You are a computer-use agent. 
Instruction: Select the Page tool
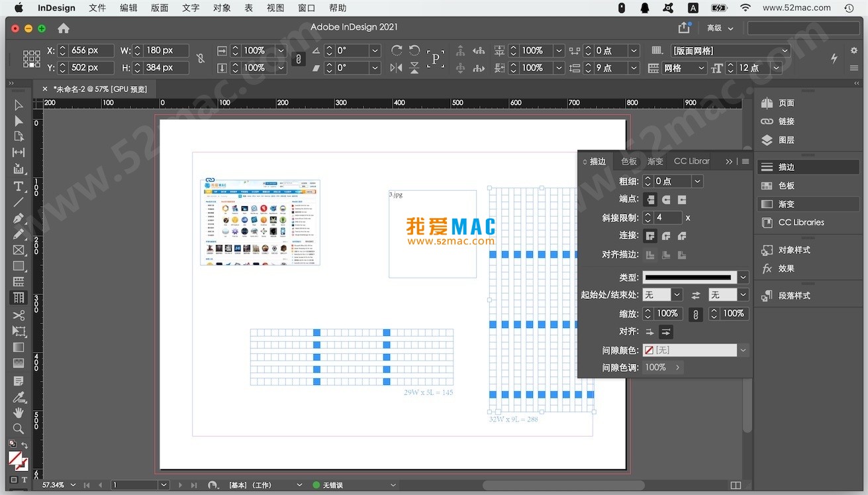click(x=19, y=137)
